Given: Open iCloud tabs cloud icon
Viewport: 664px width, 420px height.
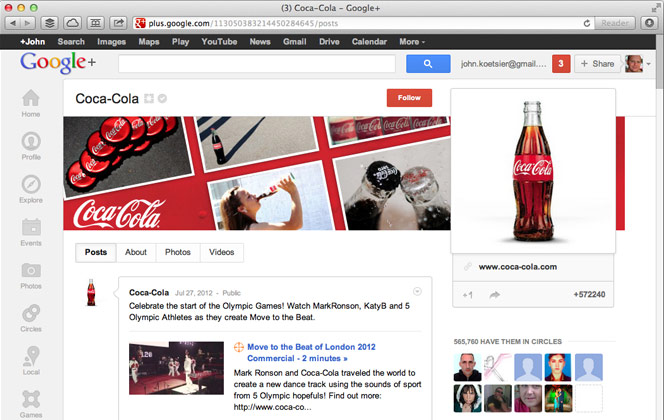Looking at the screenshot, I should (72, 23).
